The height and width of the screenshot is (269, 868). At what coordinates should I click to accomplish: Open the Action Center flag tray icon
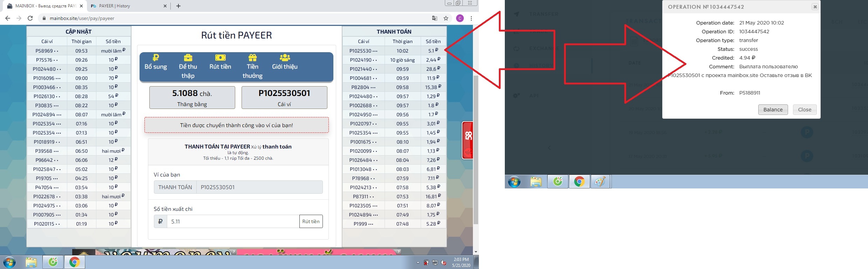point(426,262)
